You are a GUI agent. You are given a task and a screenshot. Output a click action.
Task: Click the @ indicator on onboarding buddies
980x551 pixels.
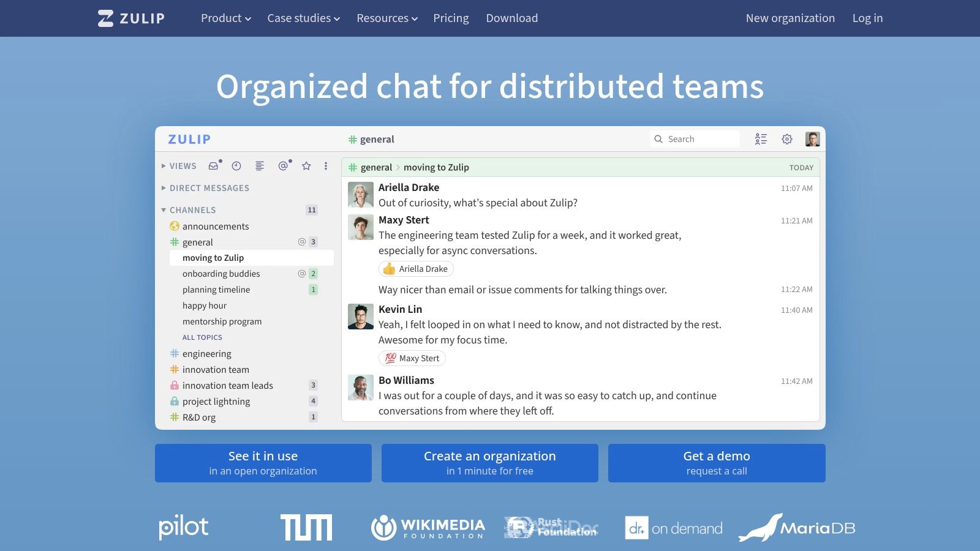(301, 274)
